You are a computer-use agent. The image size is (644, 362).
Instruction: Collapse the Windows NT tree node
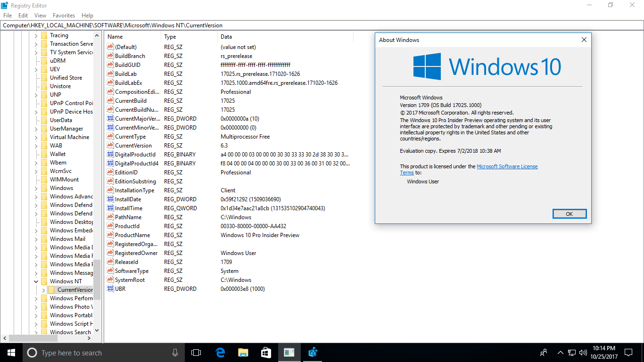(x=36, y=281)
